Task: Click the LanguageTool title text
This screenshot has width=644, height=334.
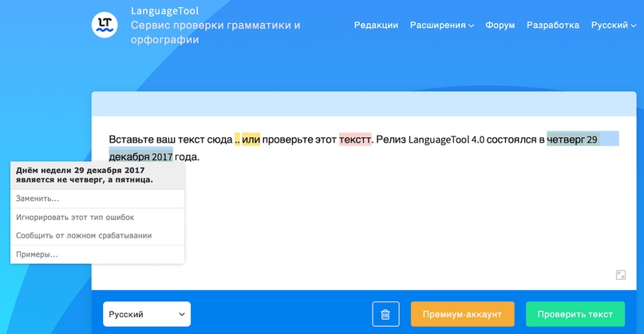Action: 164,11
